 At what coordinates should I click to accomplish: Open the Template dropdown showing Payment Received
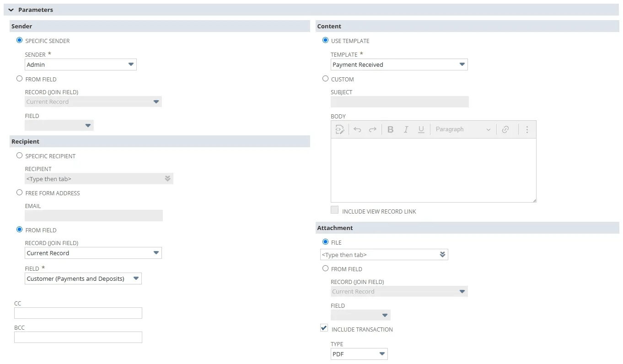[x=399, y=64]
